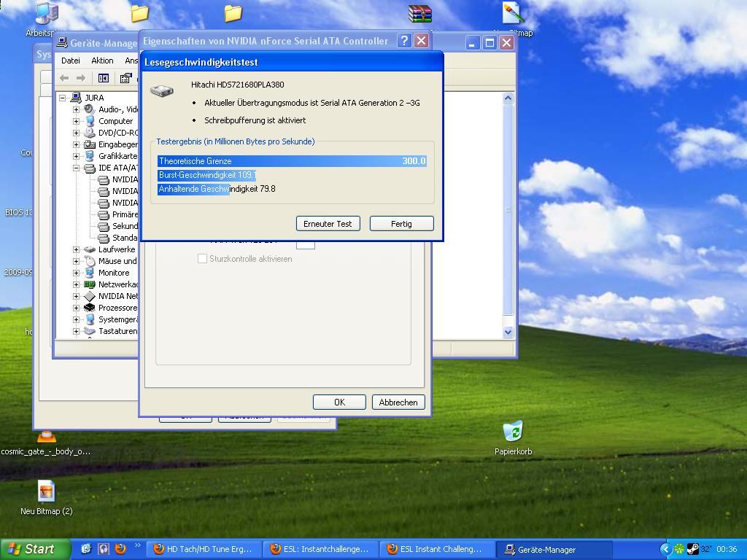
Task: Click Geräte-Manager scrollbar down arrow
Action: 508,332
